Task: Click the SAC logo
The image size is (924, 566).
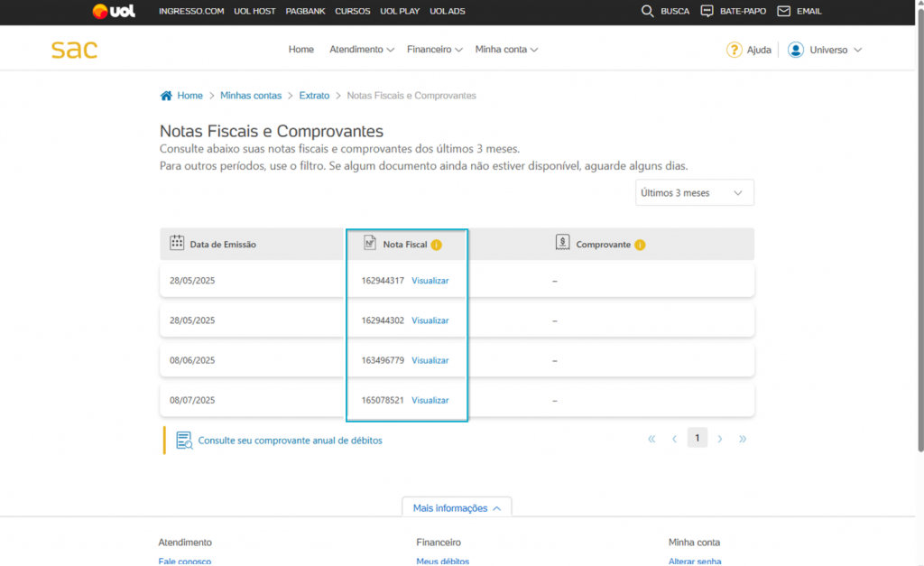Action: click(x=74, y=50)
